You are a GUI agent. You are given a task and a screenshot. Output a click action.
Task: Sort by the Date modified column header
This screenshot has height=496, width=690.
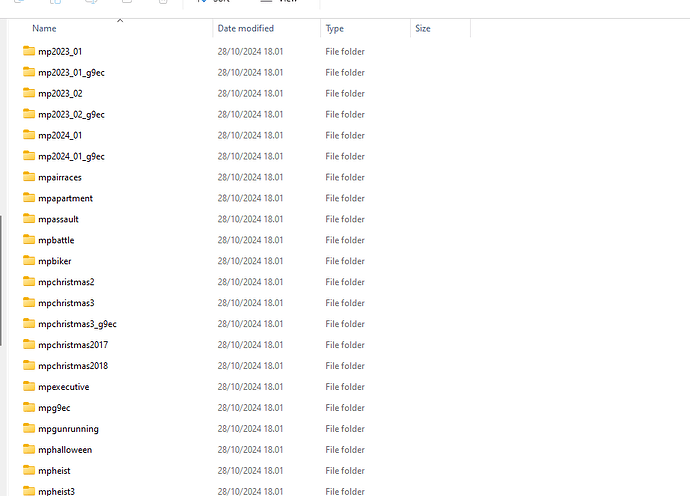pos(246,29)
